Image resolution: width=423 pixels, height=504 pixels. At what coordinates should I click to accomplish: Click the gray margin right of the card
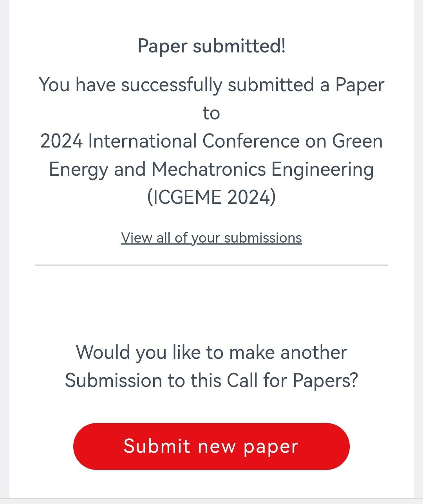(x=418, y=250)
